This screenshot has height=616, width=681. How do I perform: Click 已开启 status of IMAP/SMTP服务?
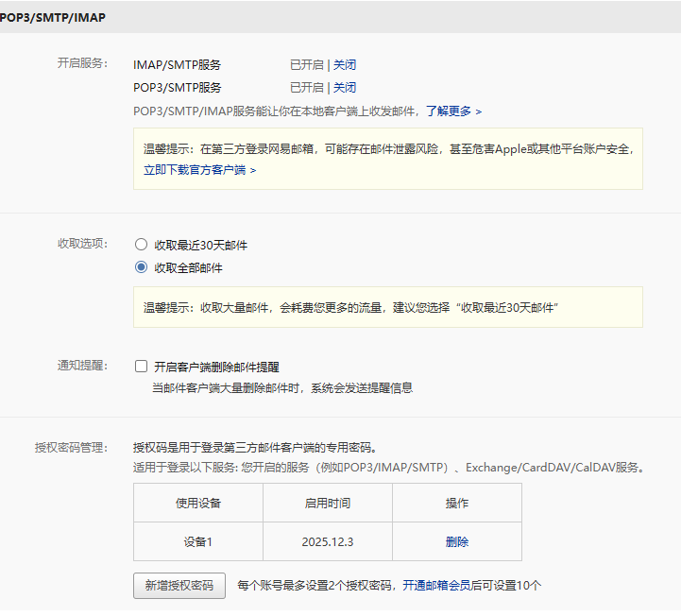pyautogui.click(x=306, y=65)
